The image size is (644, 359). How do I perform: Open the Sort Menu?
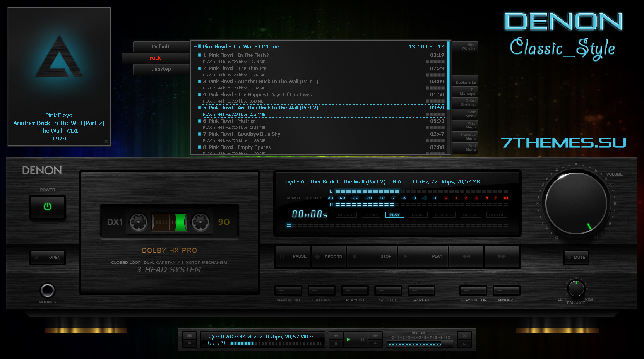pyautogui.click(x=465, y=114)
